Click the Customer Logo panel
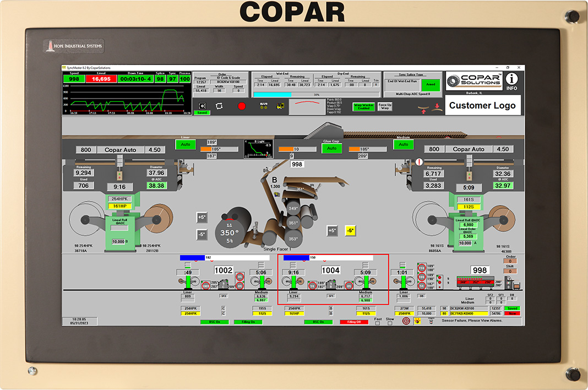The image size is (588, 390). click(483, 105)
